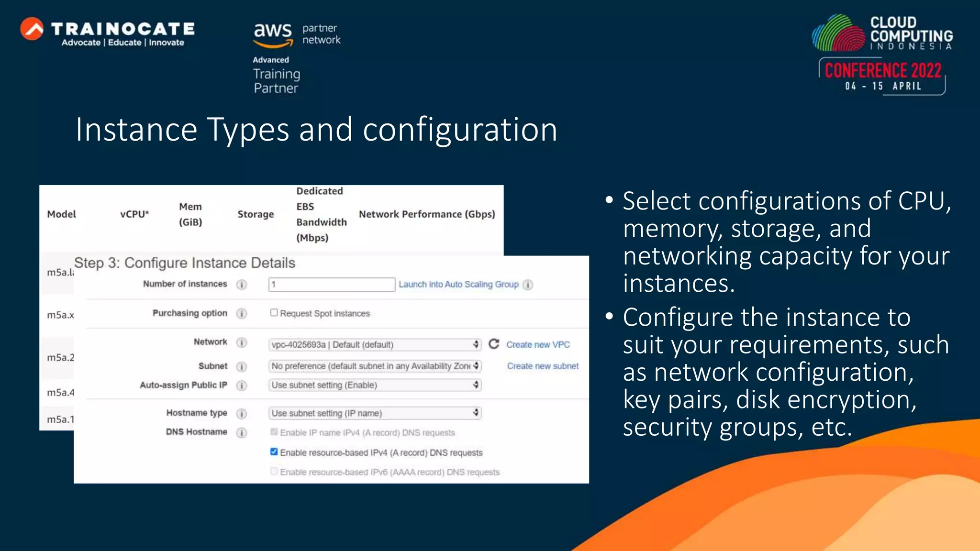Click Network Performance (Gbps) column header
Screen dimensions: 980x551
coord(427,214)
